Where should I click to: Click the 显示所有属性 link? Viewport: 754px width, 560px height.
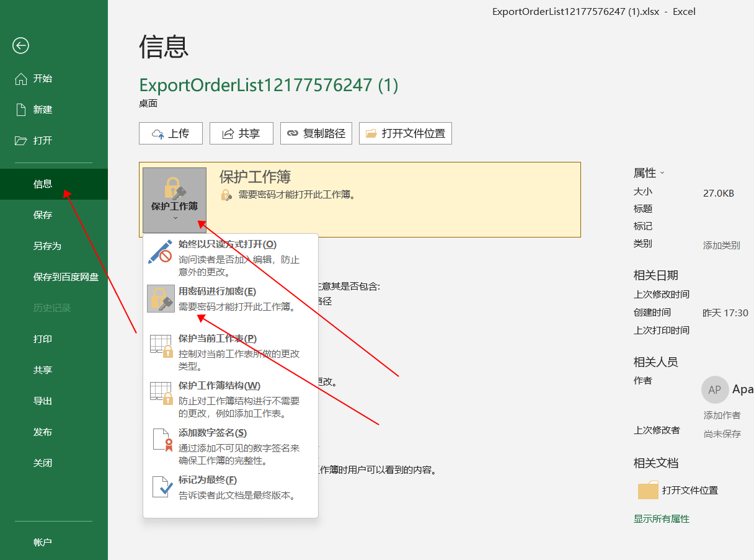[x=661, y=518]
